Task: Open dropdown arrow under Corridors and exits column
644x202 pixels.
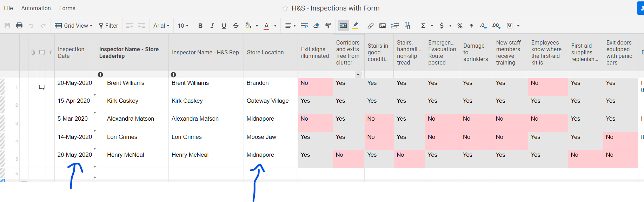Action: [358, 75]
